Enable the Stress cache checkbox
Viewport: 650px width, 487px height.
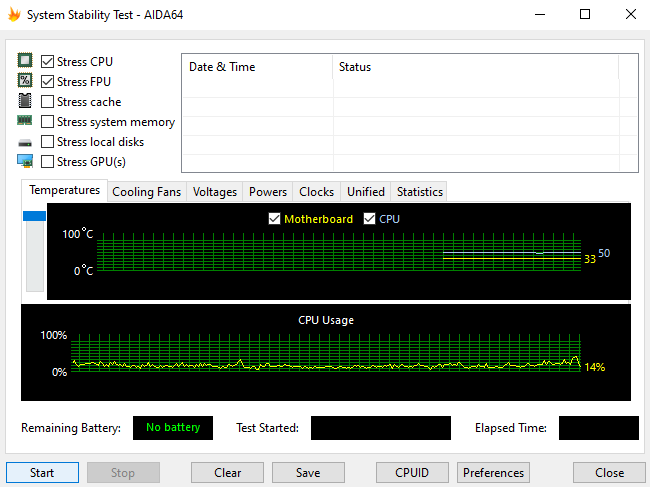47,102
